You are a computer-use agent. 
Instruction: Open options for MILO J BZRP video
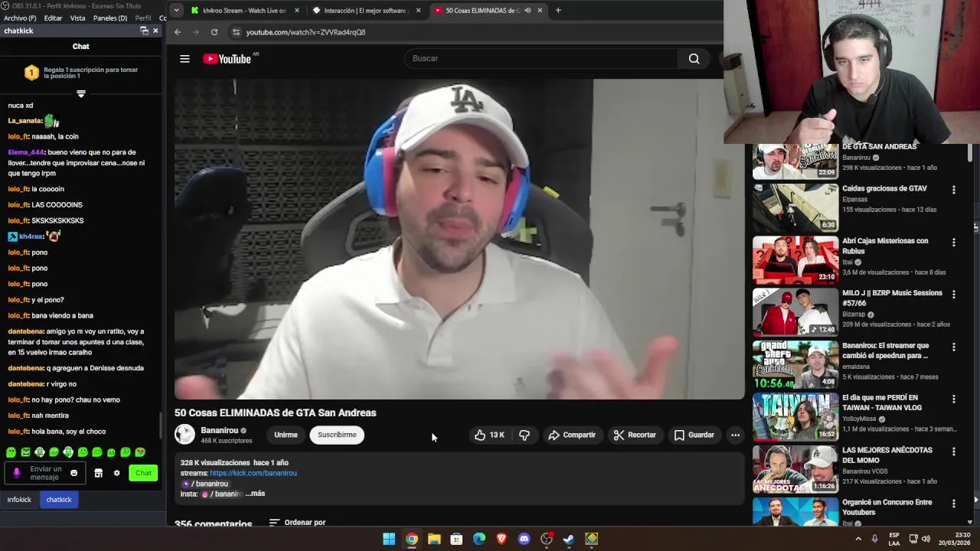click(953, 295)
